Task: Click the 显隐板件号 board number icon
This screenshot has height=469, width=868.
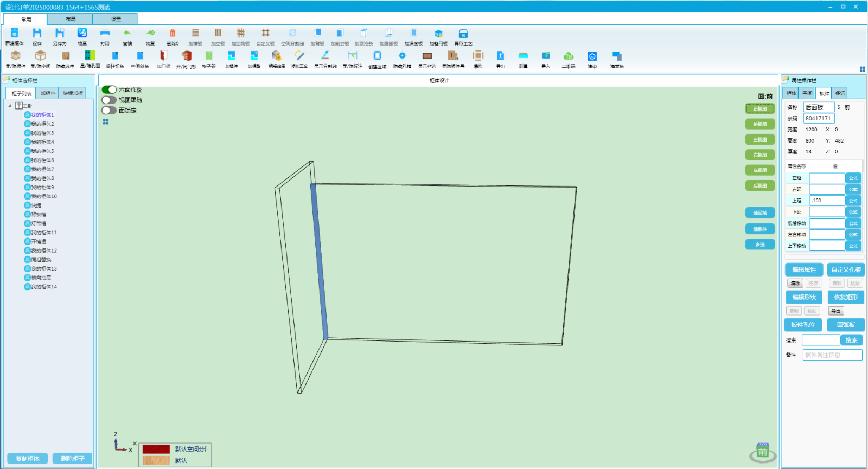Action: click(x=453, y=56)
